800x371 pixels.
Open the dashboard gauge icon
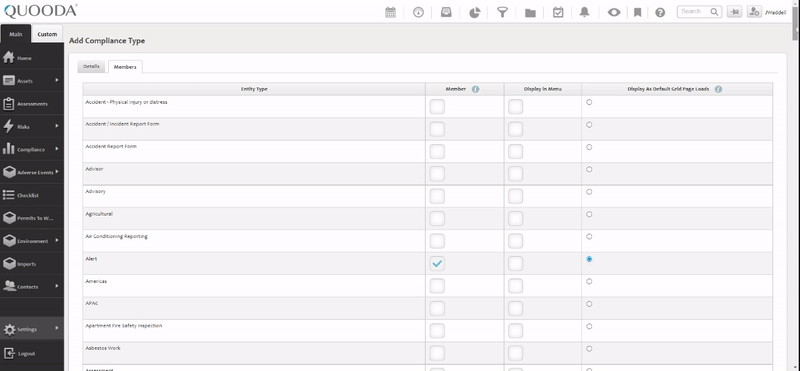tap(418, 12)
